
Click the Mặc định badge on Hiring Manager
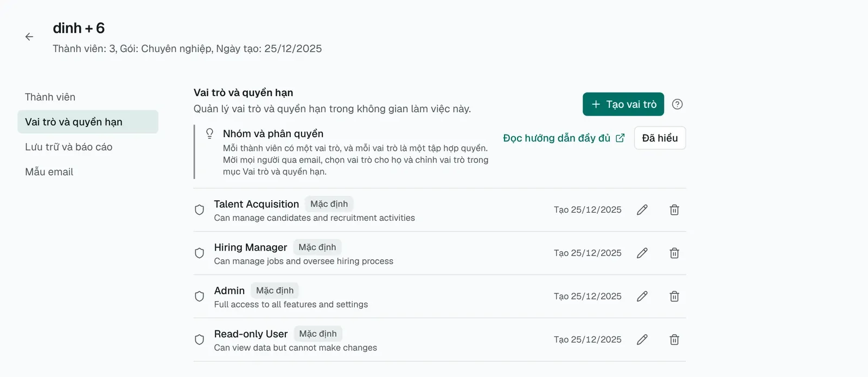tap(317, 247)
